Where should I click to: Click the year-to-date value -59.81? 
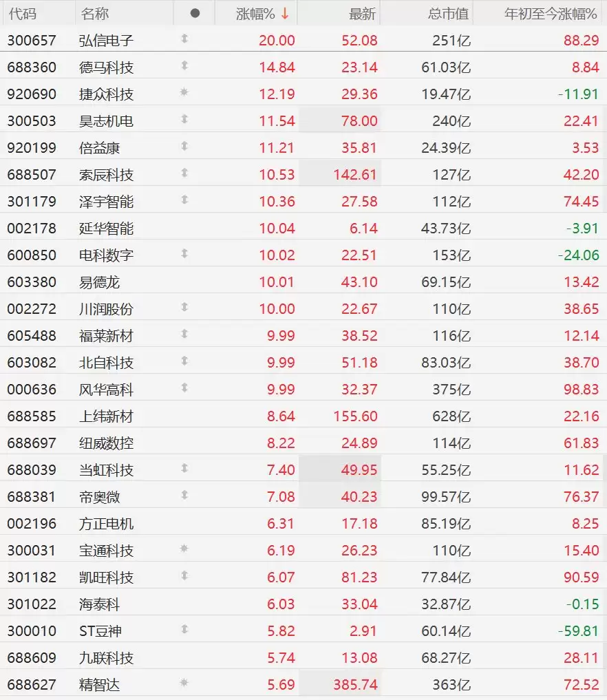(x=578, y=631)
